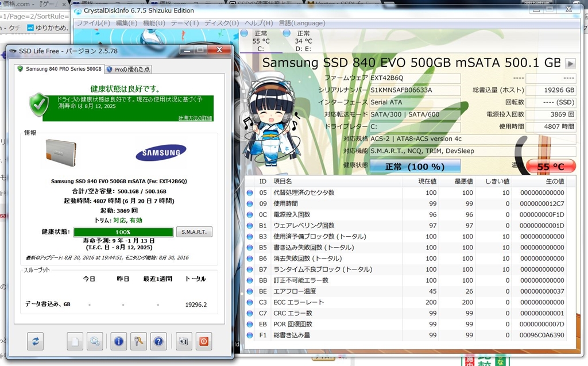Click the 対応転送モード field SATA/300 | SATA/600
The width and height of the screenshot is (588, 366).
click(x=415, y=114)
